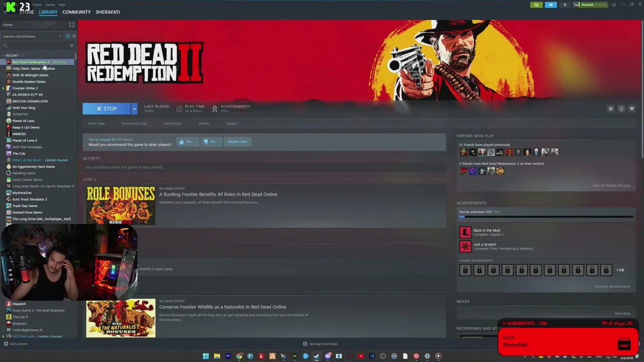Select Counter-Strike 2 in the library list
The image size is (644, 362).
coord(25,88)
